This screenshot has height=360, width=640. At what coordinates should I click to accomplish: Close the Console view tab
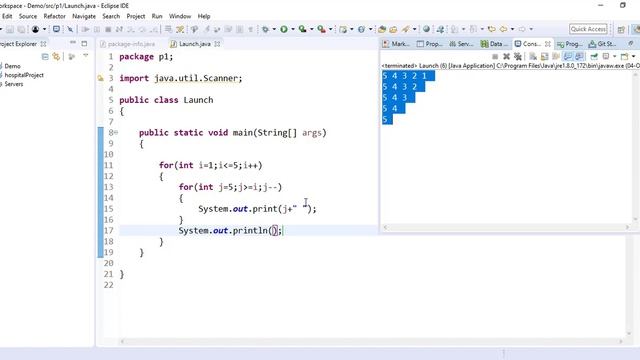click(x=548, y=44)
